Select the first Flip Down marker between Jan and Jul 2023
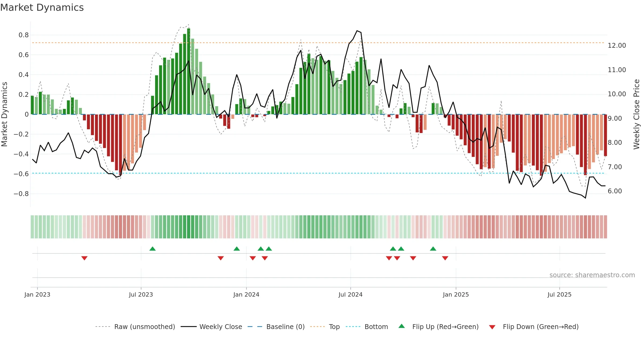 pos(84,258)
